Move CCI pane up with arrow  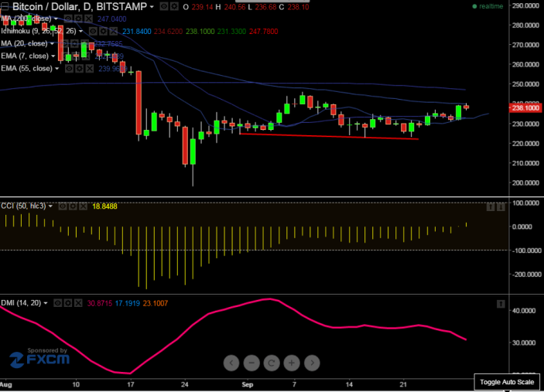491,207
